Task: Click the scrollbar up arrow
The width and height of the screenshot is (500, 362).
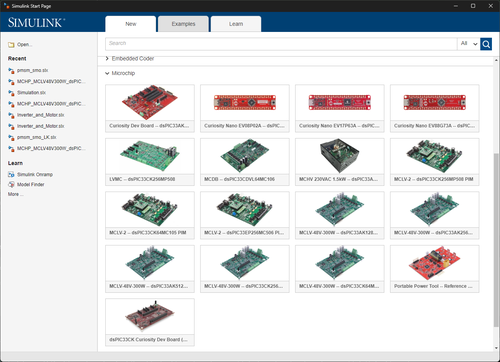Action: click(496, 60)
